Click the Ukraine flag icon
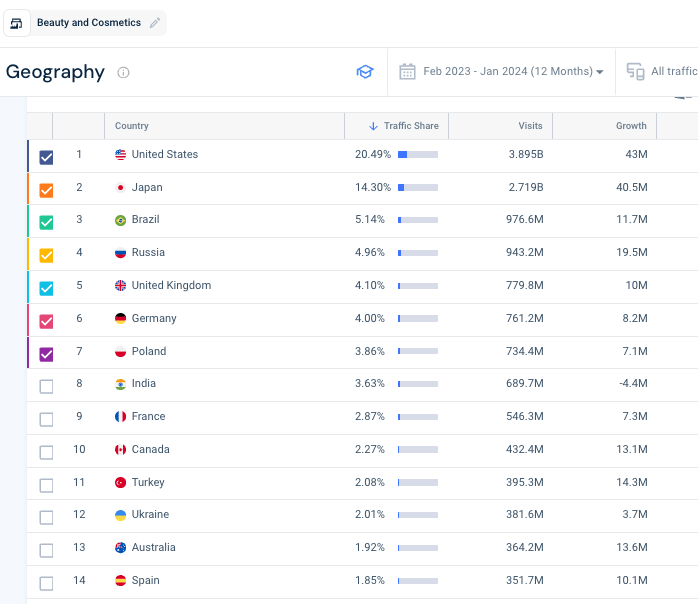The width and height of the screenshot is (698, 604). tap(120, 515)
